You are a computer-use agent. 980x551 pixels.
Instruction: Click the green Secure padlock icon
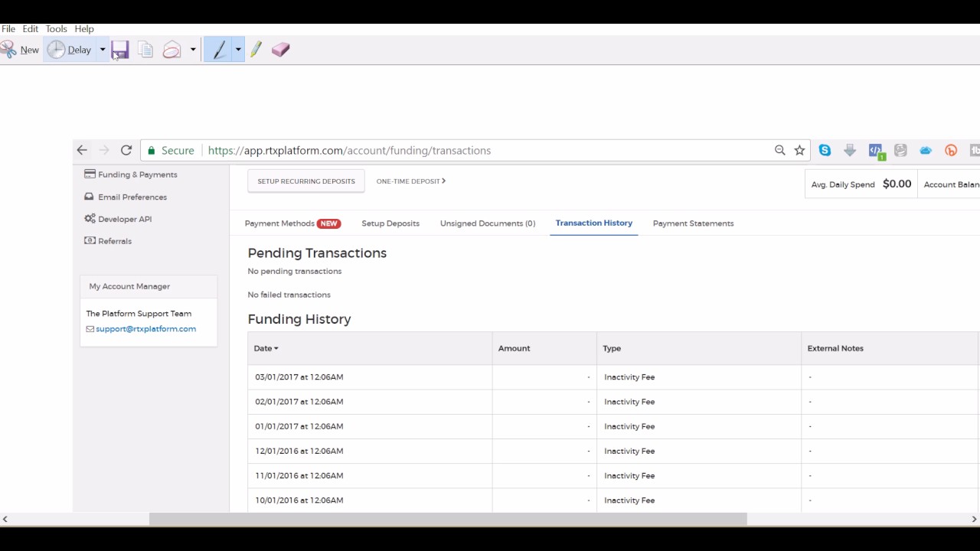point(152,151)
